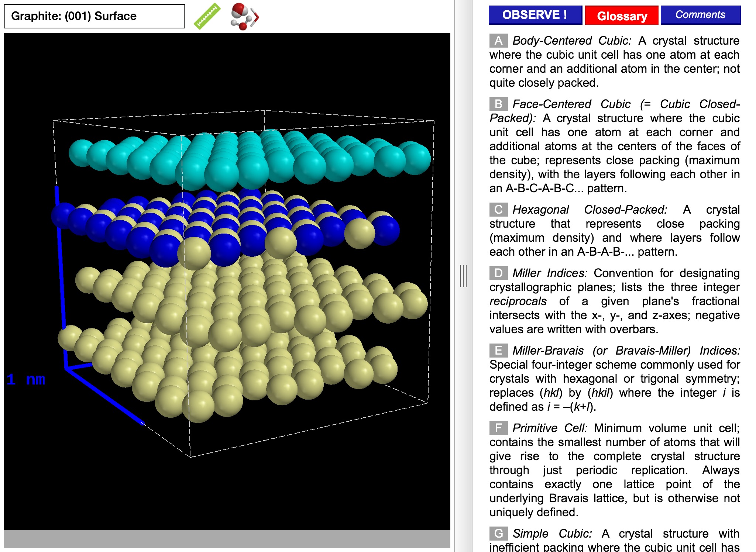Click glossary letter B for Face-Centered Cubic
This screenshot has width=756, height=552.
tap(498, 104)
